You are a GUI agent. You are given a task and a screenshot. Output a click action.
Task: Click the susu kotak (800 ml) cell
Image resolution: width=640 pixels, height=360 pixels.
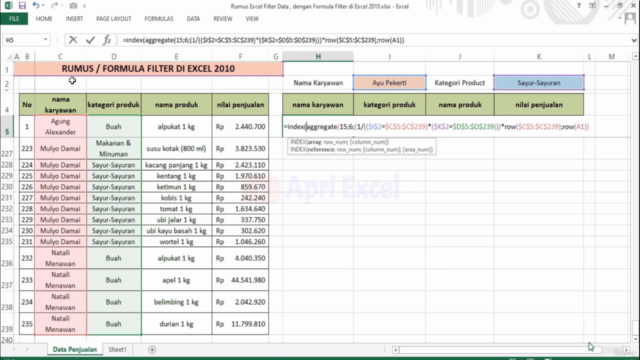pyautogui.click(x=176, y=149)
